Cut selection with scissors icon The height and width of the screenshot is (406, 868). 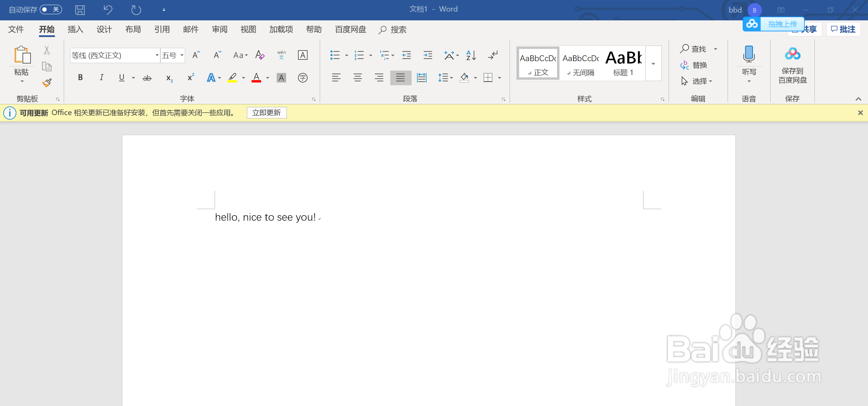tap(47, 50)
